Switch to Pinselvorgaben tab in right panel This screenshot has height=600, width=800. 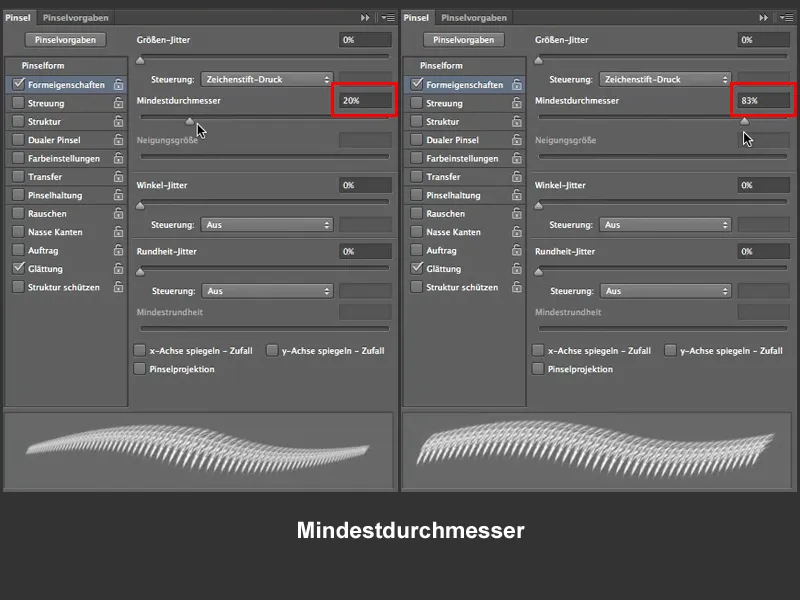click(x=474, y=17)
